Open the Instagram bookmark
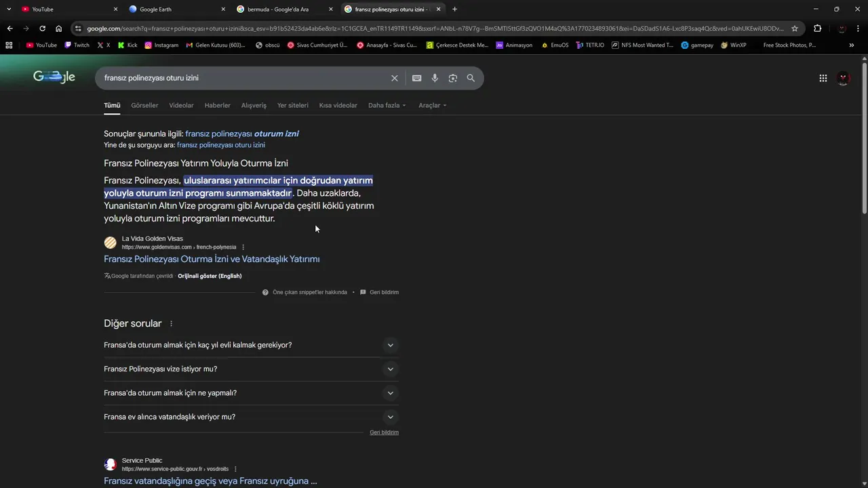 (161, 45)
